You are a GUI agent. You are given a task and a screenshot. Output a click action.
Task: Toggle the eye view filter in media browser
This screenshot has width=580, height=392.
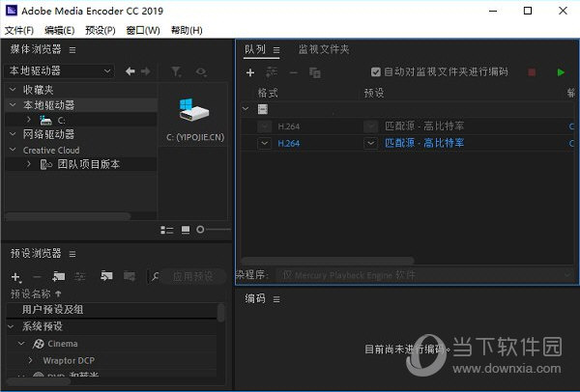click(x=201, y=71)
